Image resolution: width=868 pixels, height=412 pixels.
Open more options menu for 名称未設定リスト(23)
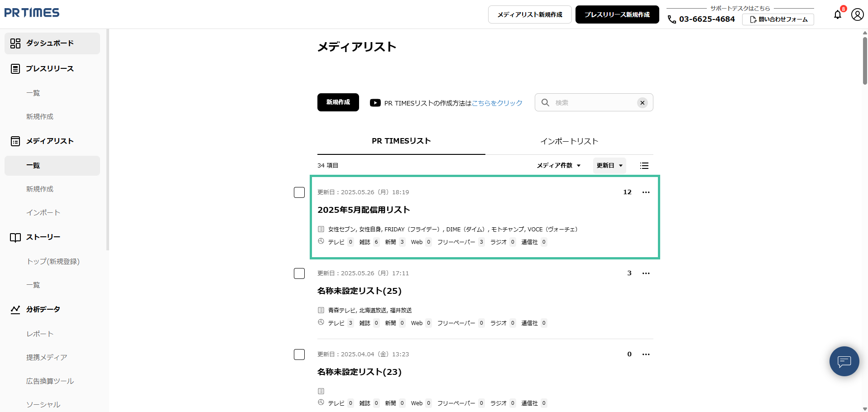coord(646,355)
